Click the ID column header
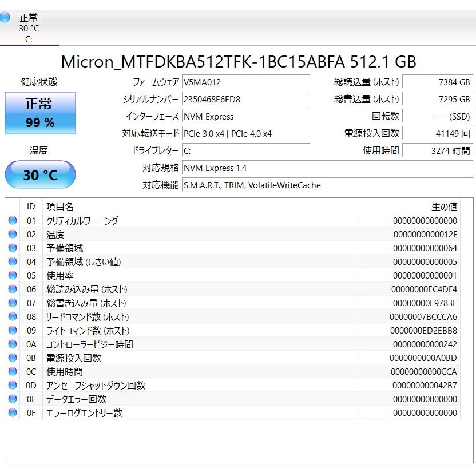476x476 pixels. [31, 207]
